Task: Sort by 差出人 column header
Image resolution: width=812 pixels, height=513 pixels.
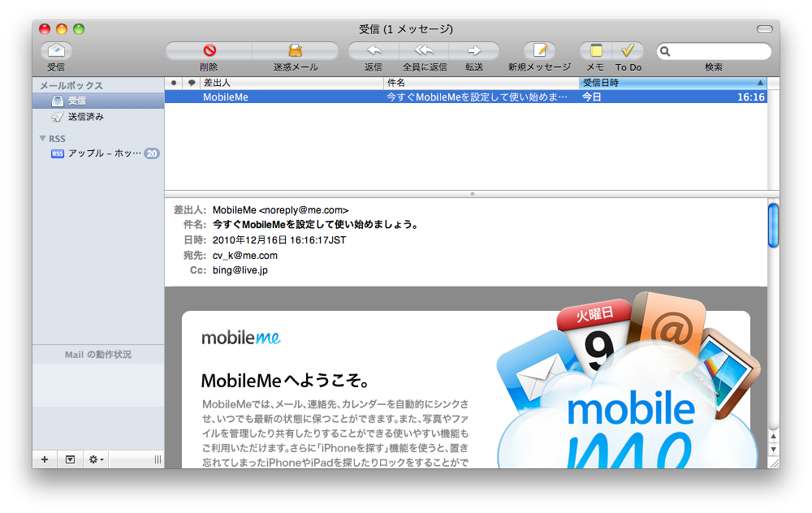Action: point(292,83)
